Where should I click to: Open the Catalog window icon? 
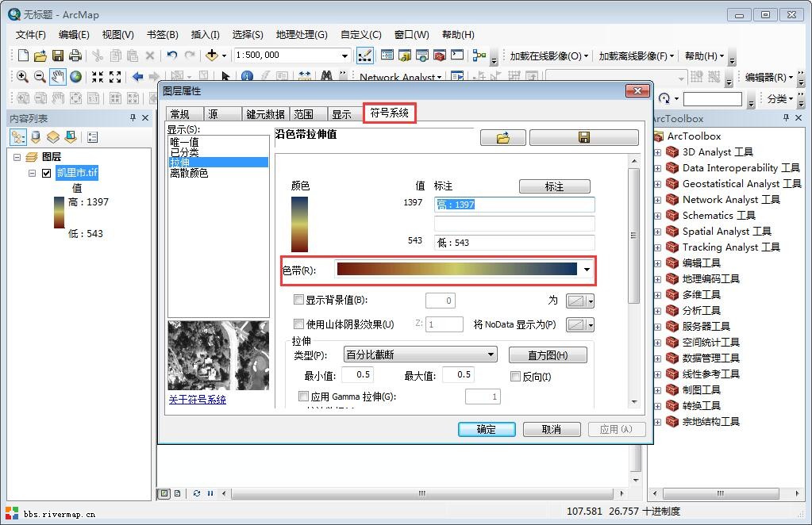coord(405,56)
